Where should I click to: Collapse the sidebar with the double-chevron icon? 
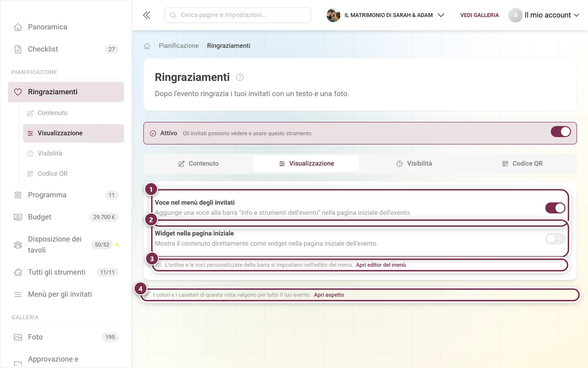pyautogui.click(x=147, y=15)
